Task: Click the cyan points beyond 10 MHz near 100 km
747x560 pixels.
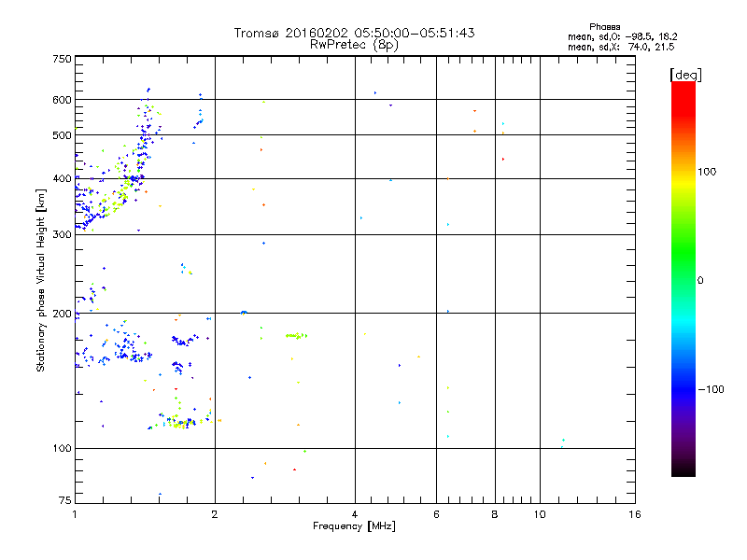Action: (563, 443)
